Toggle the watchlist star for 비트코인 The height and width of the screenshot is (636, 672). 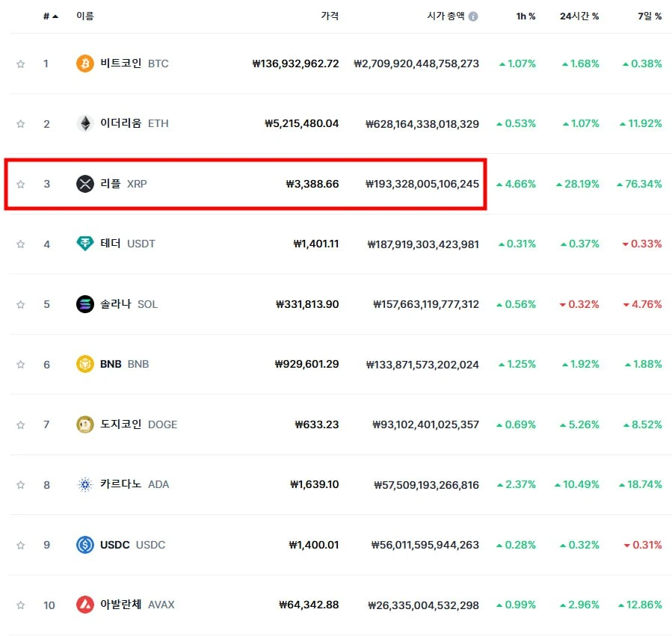click(x=20, y=64)
